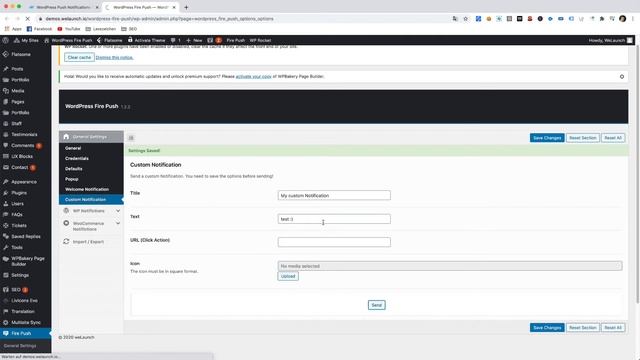Open Flatsome in the admin bar
The image size is (640, 360).
(x=109, y=40)
